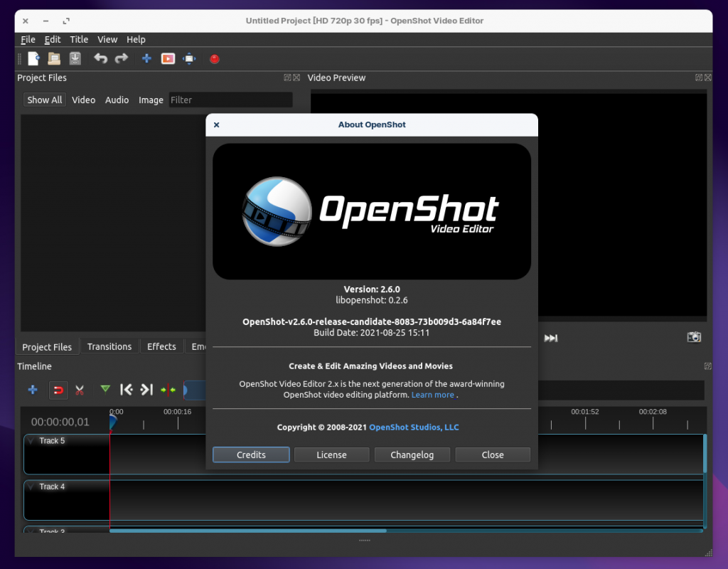The image size is (728, 569).
Task: Enable the Video filter in Project Files
Action: point(83,100)
